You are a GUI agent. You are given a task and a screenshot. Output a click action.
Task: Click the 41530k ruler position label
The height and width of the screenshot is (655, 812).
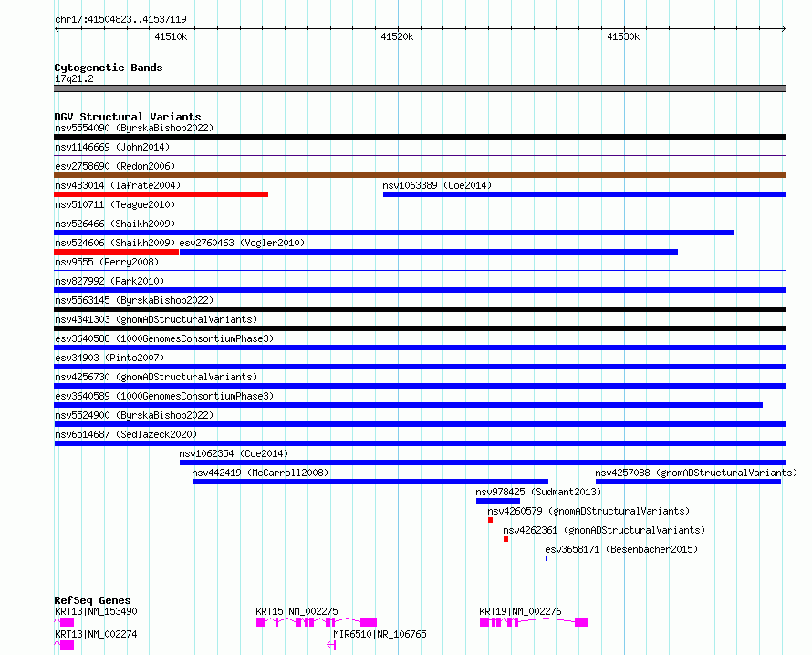pyautogui.click(x=623, y=36)
